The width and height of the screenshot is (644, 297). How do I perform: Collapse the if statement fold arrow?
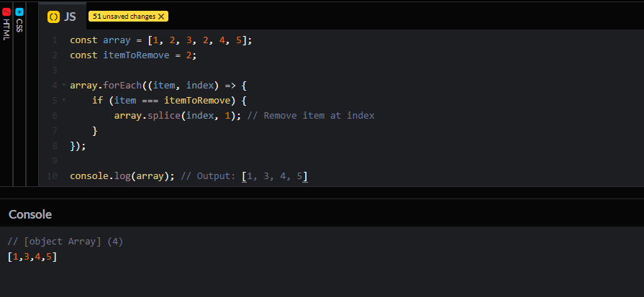click(64, 101)
